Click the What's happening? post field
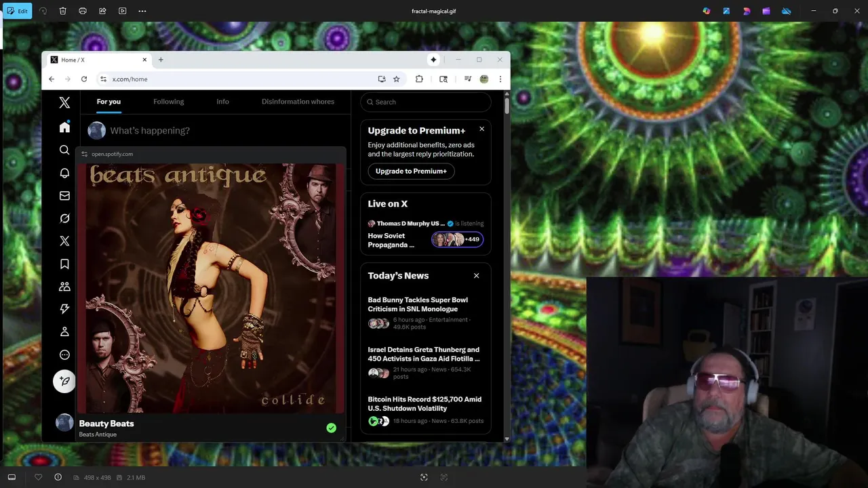 point(150,130)
